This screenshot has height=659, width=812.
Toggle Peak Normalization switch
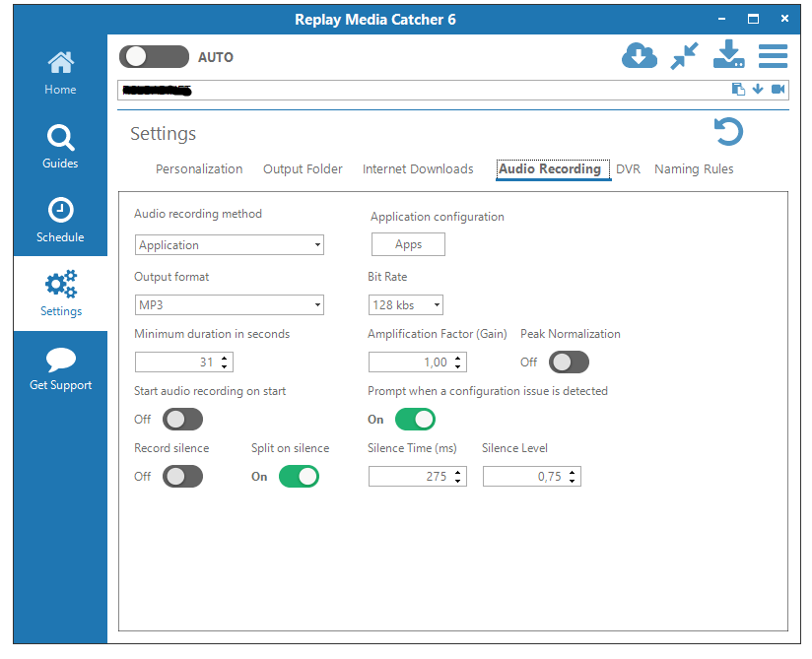[x=569, y=362]
